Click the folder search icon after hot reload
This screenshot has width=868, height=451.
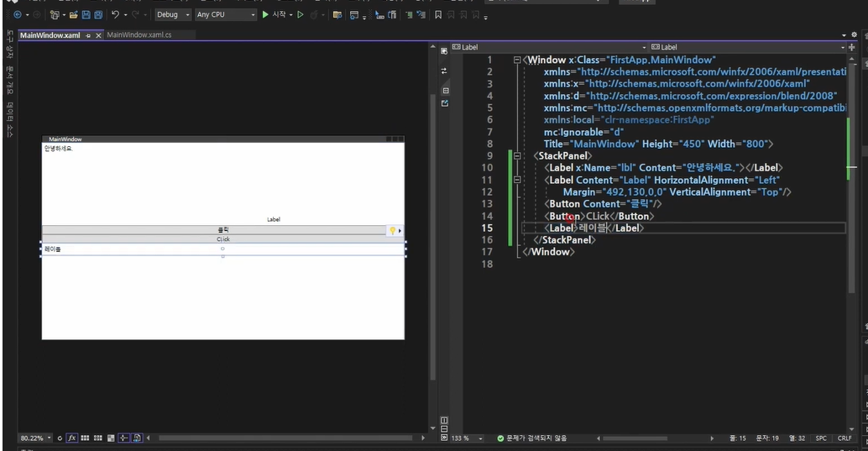click(337, 15)
